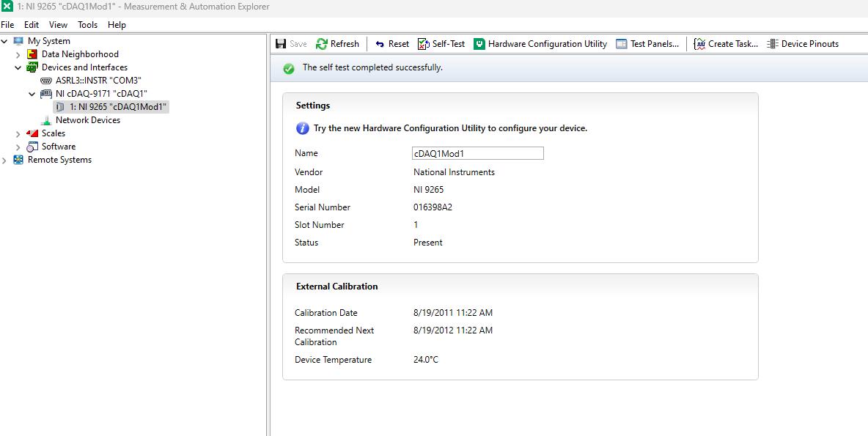This screenshot has width=868, height=436.
Task: Click the Software icon in tree
Action: pos(33,147)
